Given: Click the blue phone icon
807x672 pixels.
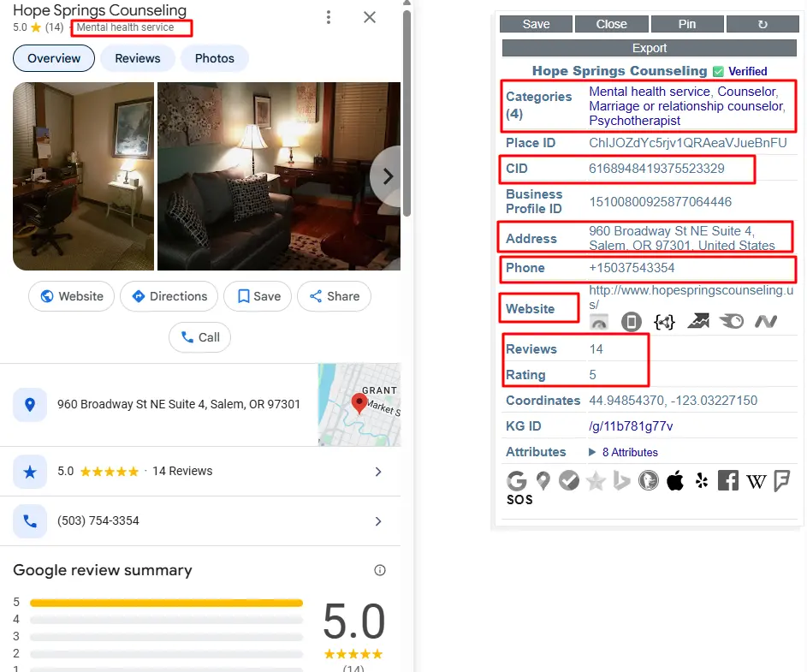Looking at the screenshot, I should 30,521.
